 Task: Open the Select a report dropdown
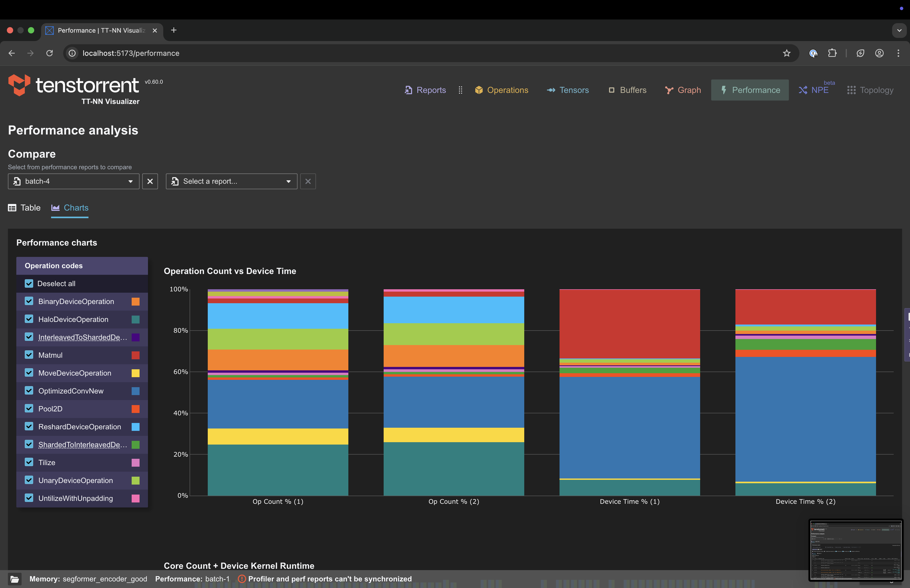[x=288, y=181]
